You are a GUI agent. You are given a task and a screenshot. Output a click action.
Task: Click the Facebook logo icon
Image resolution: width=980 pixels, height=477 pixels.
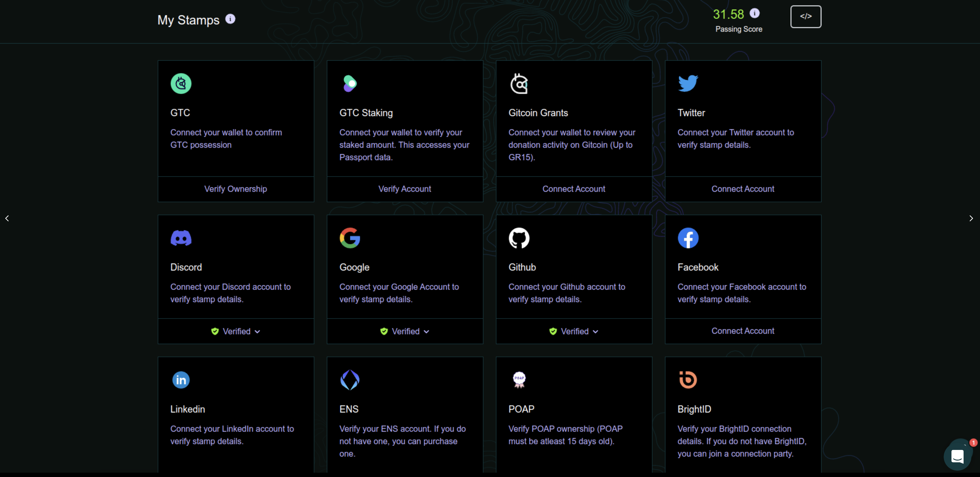pos(688,238)
